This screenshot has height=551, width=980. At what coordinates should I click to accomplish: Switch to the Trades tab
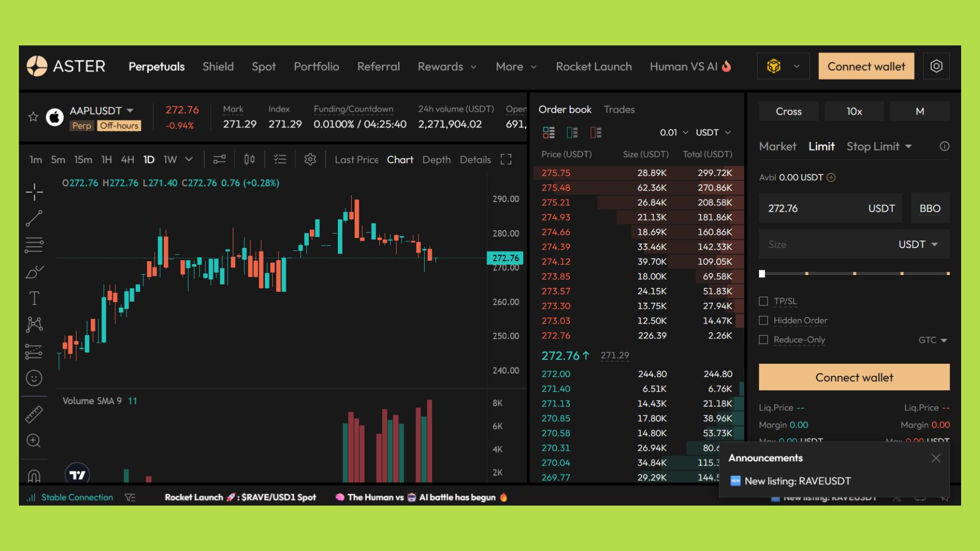(x=619, y=110)
